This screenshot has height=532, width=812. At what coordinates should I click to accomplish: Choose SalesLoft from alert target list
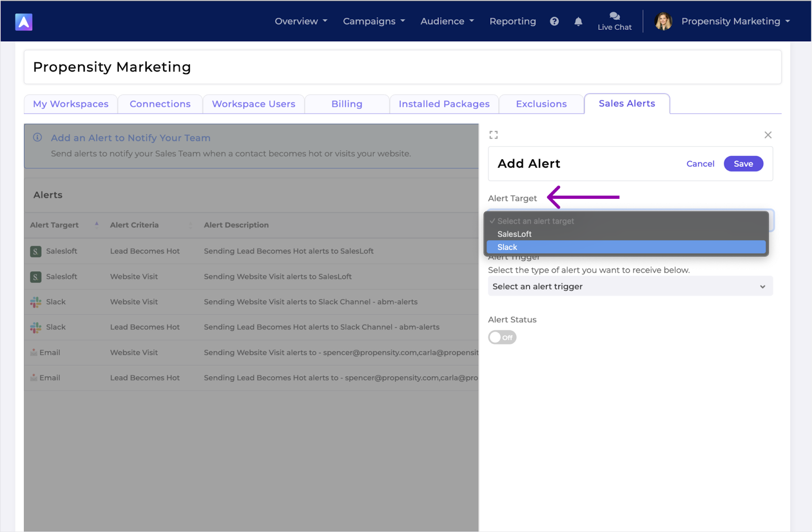coord(626,234)
